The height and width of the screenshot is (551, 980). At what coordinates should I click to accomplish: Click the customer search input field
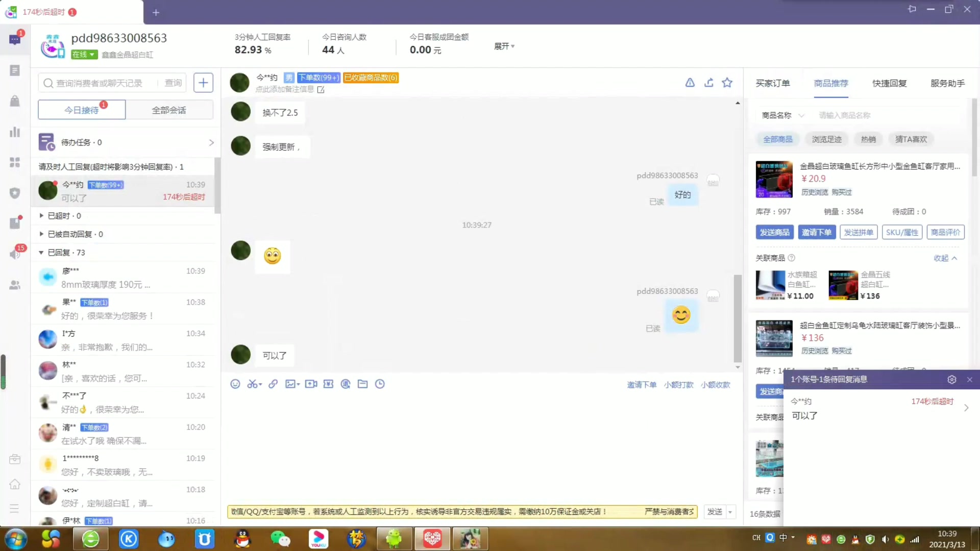coord(100,83)
